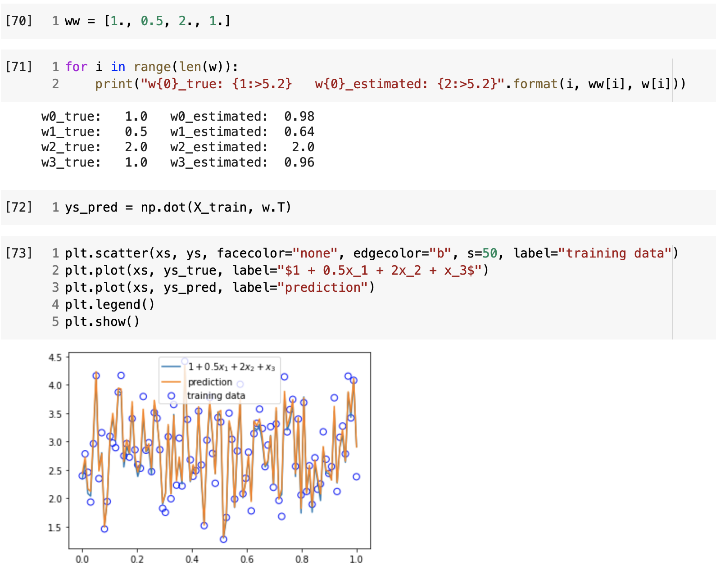Click the ys_pred np.dot code line
This screenshot has height=588, width=716.
coord(178,207)
